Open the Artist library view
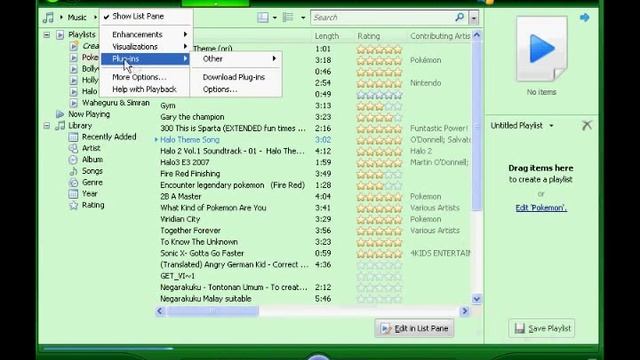The image size is (640, 360). pyautogui.click(x=91, y=148)
